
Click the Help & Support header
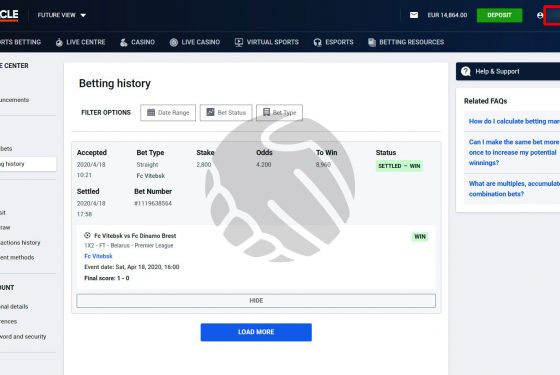(508, 71)
